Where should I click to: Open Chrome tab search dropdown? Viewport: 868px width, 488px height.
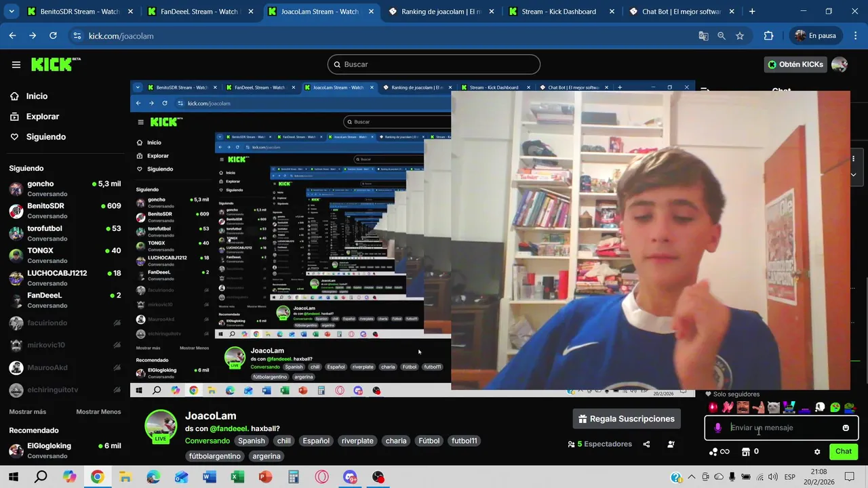tap(12, 12)
